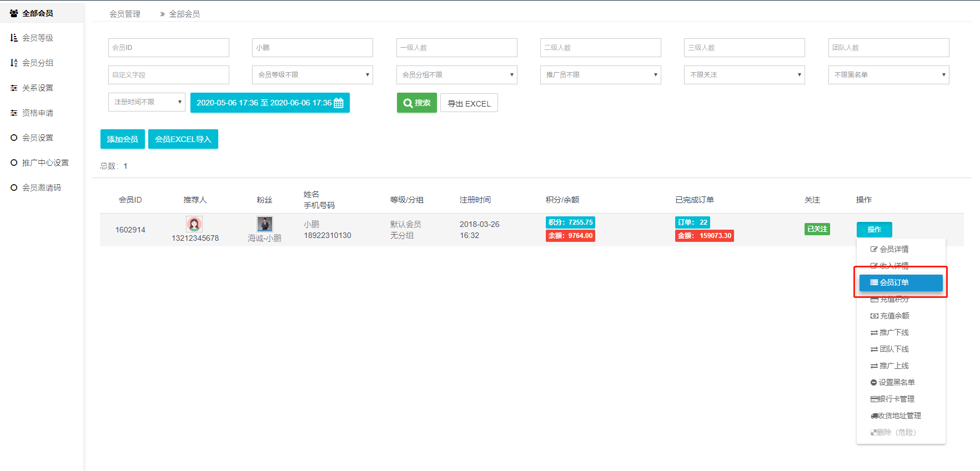Choose 会员详情 from the action menu
Screen dimensions: 980x471
pyautogui.click(x=901, y=249)
